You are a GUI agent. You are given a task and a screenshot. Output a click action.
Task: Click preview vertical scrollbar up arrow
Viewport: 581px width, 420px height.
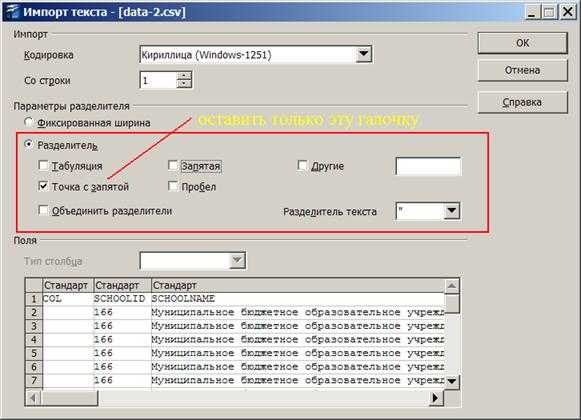[452, 285]
